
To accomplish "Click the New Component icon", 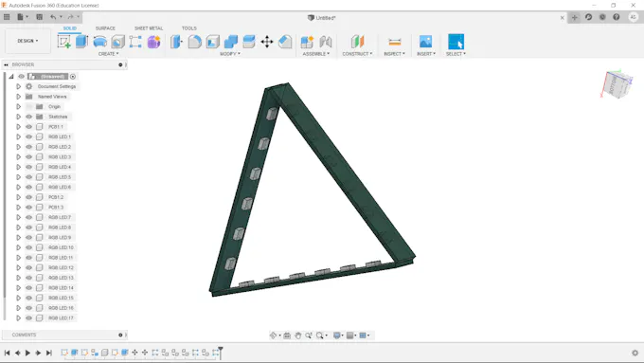I will (307, 42).
